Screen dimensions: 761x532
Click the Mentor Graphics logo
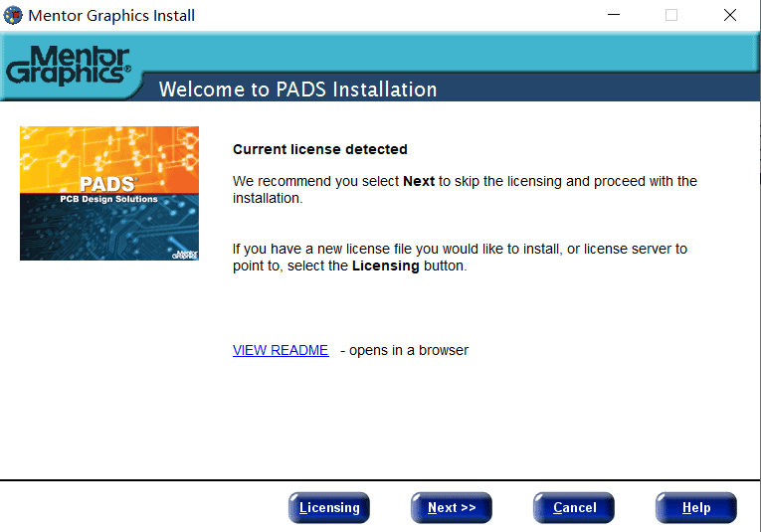pos(69,66)
